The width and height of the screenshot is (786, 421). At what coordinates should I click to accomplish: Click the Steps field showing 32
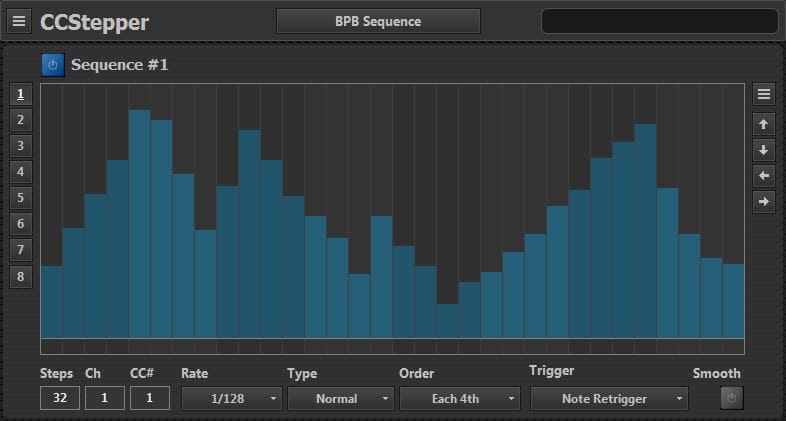tap(59, 399)
